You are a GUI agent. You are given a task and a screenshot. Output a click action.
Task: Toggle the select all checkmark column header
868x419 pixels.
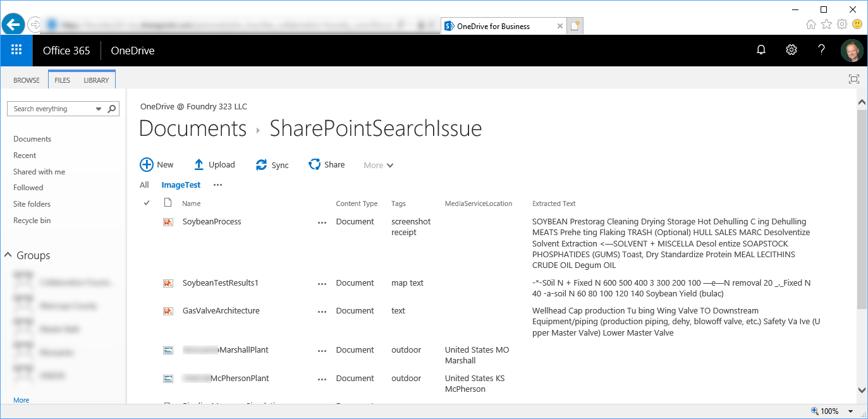pyautogui.click(x=147, y=203)
